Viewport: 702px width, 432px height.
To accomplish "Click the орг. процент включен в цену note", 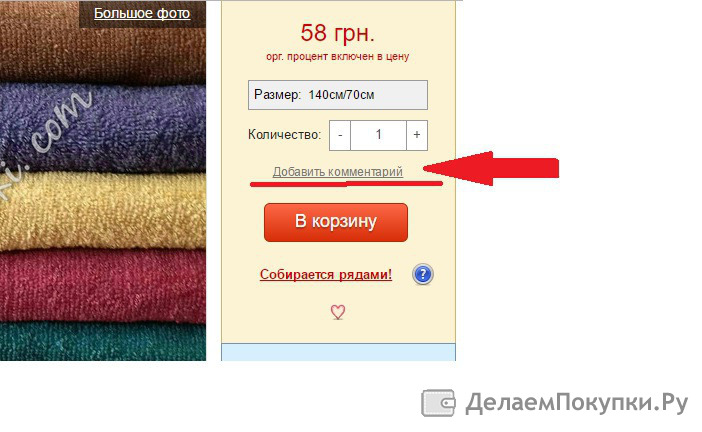I will coord(338,57).
